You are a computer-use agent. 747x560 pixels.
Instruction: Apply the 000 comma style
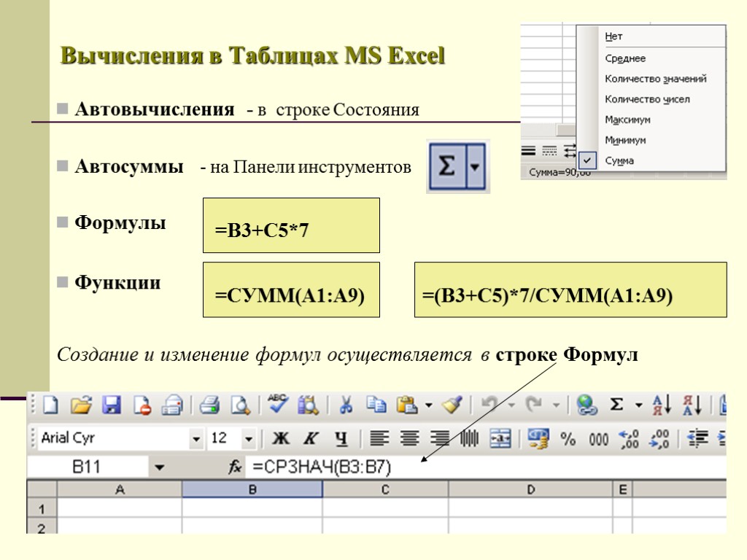(x=598, y=438)
